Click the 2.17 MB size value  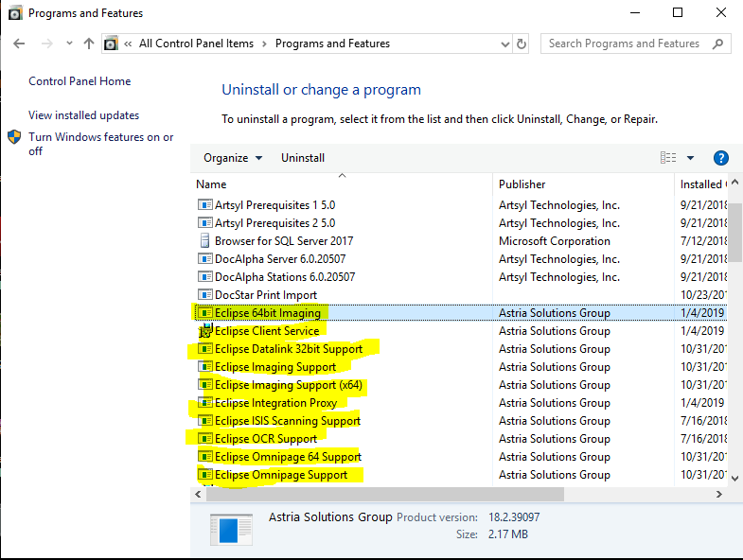(508, 534)
